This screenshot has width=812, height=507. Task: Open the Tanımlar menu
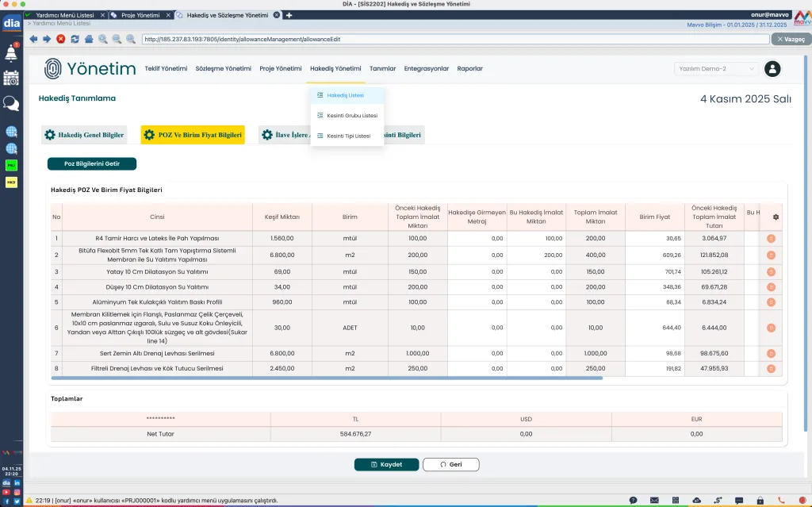382,69
